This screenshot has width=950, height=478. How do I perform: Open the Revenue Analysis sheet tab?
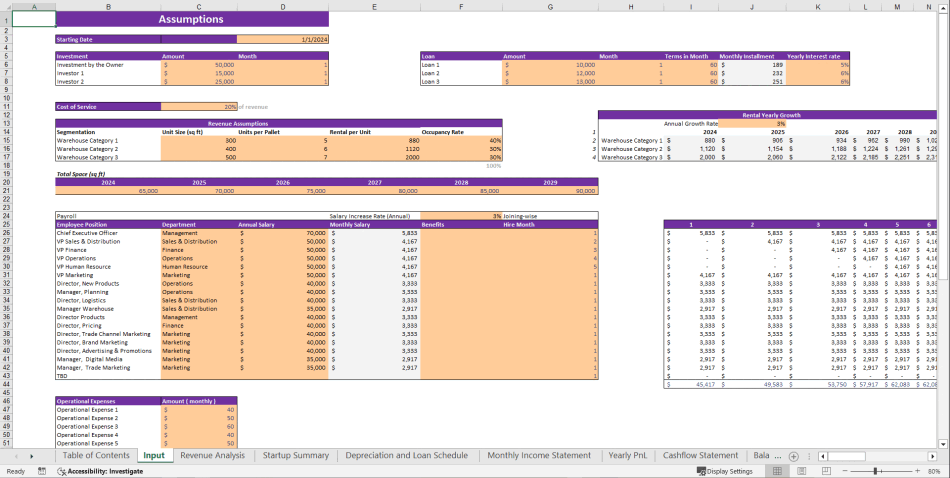211,455
